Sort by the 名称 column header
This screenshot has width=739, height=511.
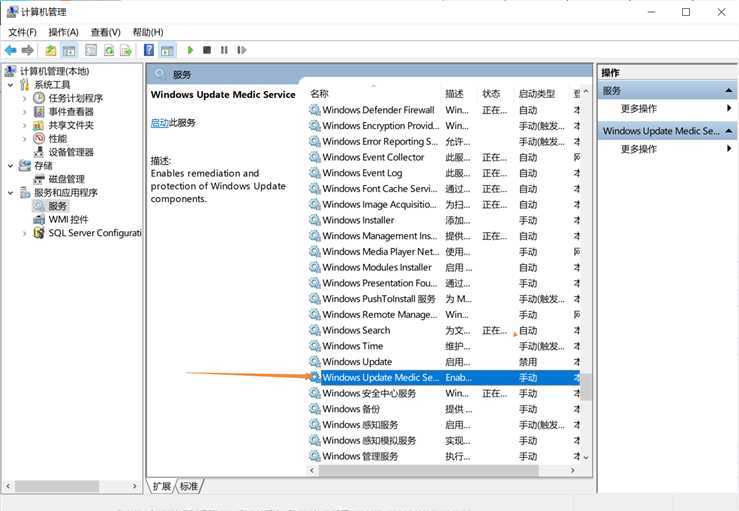click(x=319, y=94)
